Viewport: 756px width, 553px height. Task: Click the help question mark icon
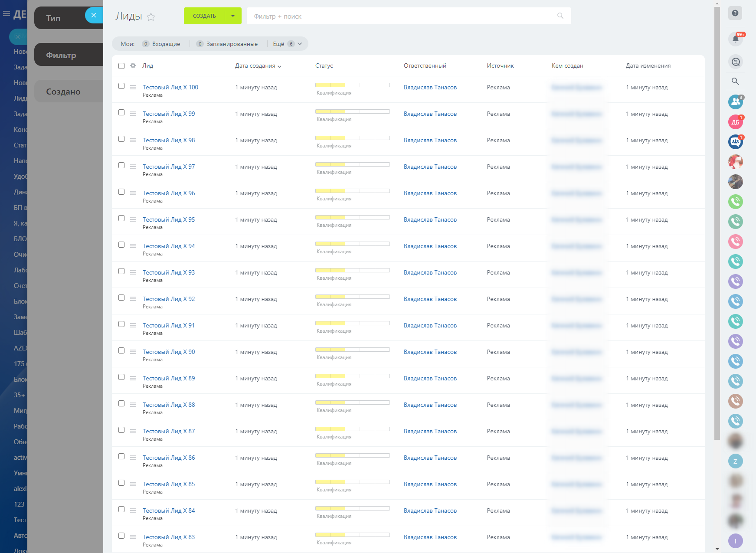point(735,13)
